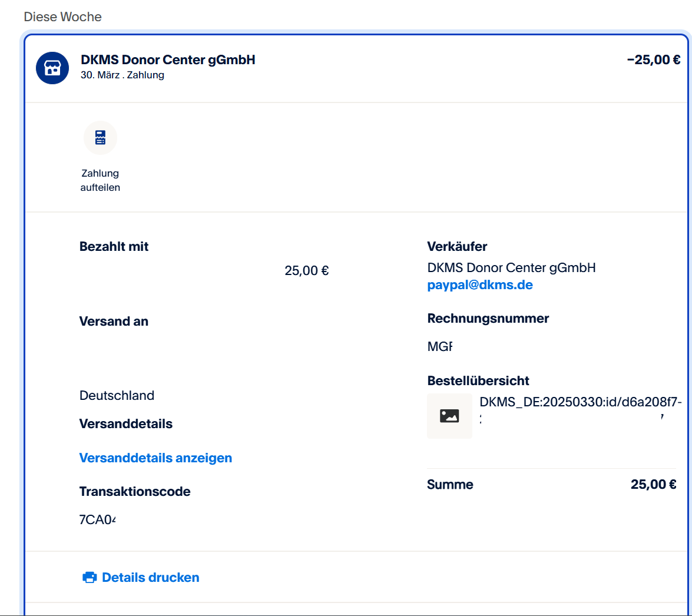
Task: Click the Details drucken link text
Action: pos(150,577)
